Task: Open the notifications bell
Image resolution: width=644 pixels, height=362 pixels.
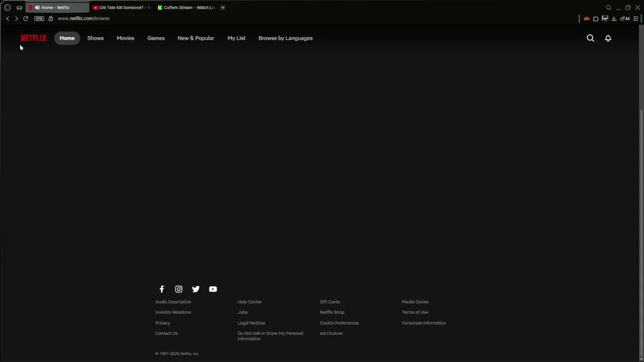Action: [608, 38]
